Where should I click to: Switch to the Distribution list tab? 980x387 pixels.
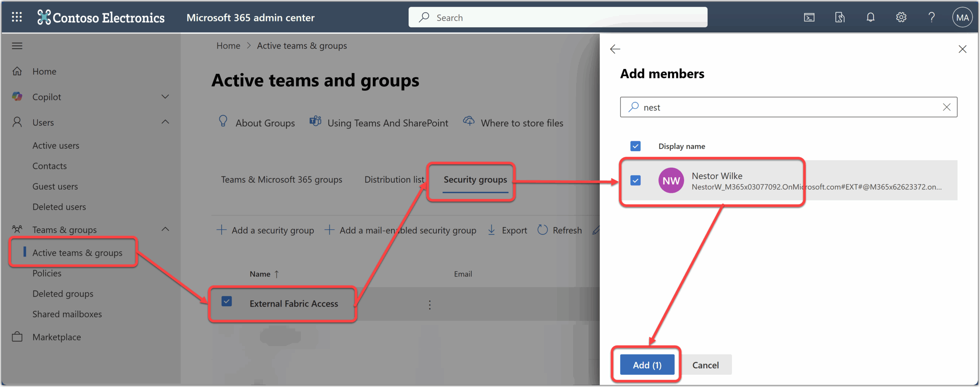[394, 180]
